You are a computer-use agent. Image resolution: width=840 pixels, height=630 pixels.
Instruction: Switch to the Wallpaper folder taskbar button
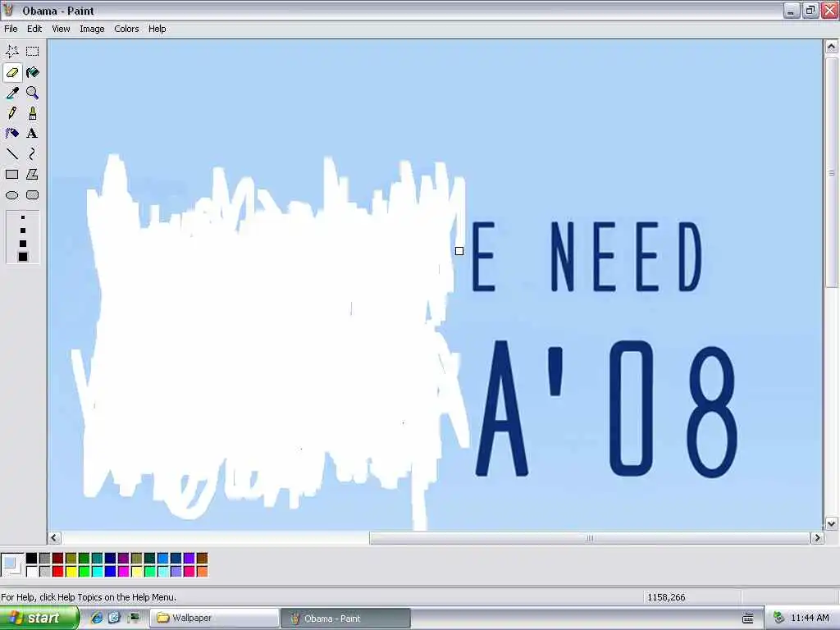(214, 619)
